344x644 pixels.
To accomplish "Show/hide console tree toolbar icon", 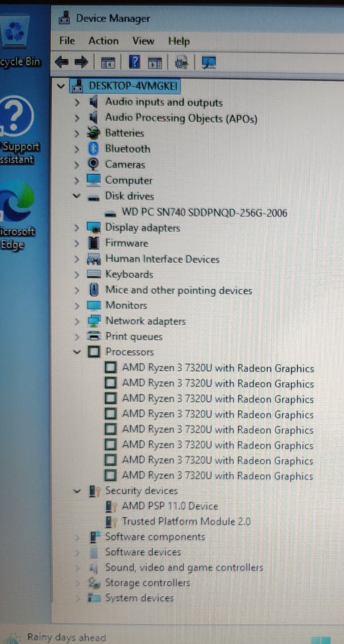I will [108, 63].
